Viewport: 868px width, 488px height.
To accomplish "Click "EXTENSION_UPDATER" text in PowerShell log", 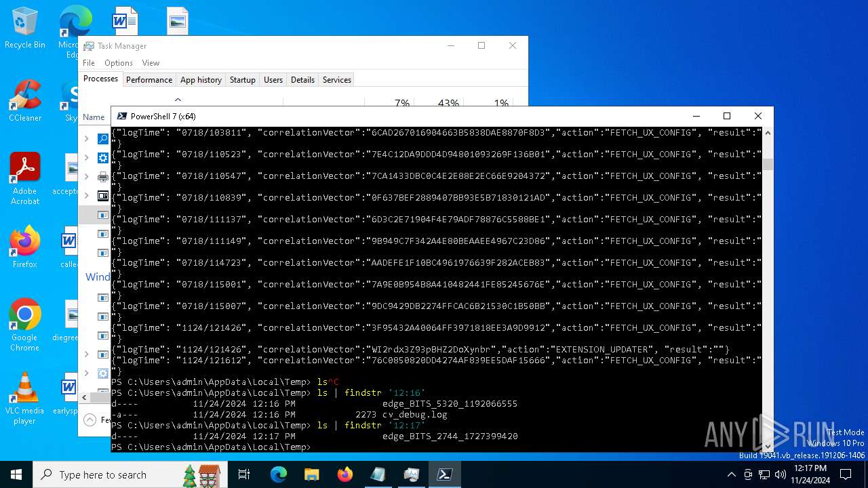I will pyautogui.click(x=602, y=349).
